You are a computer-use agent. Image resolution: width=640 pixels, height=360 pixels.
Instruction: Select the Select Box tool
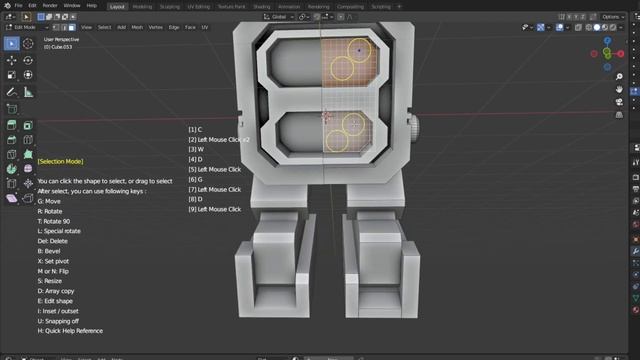click(11, 43)
